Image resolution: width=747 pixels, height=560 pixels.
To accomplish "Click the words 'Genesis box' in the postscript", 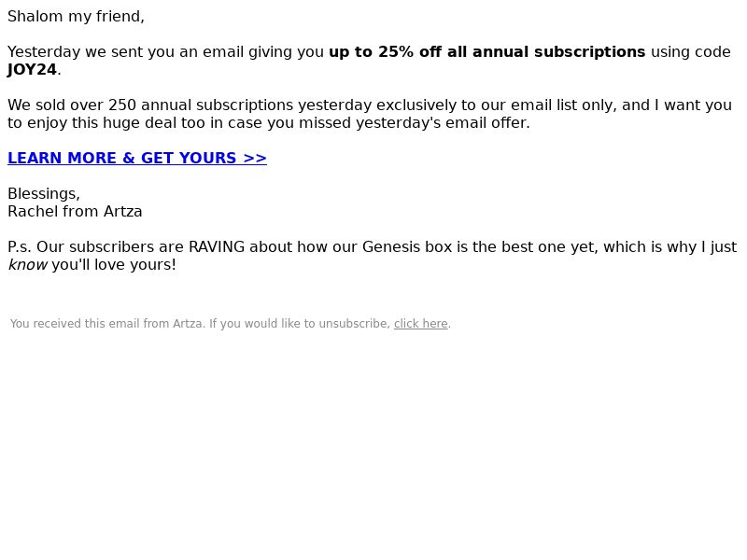I will 407,247.
